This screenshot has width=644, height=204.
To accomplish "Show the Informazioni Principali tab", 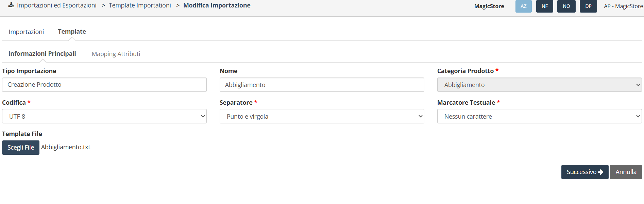I will (x=42, y=54).
